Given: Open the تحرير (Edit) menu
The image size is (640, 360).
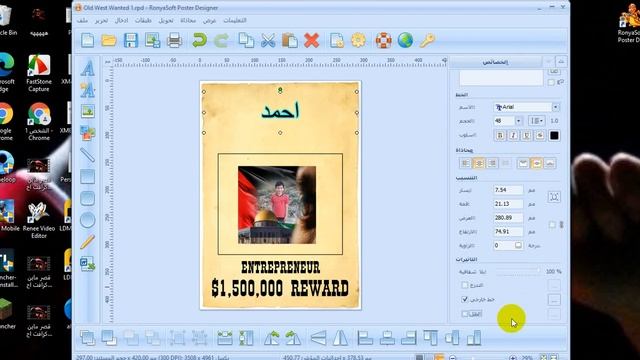Looking at the screenshot, I should (101, 20).
